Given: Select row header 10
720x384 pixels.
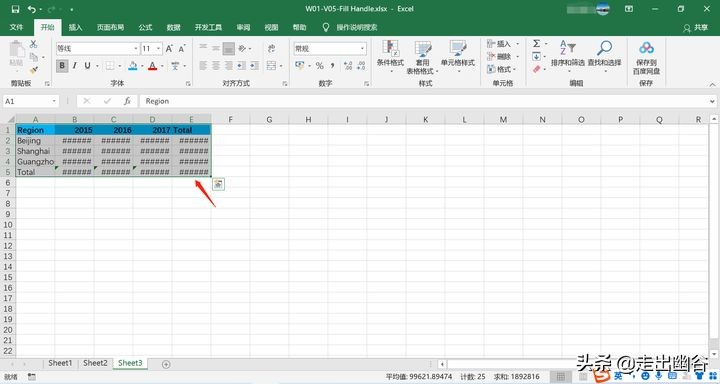Looking at the screenshot, I should tap(8, 225).
